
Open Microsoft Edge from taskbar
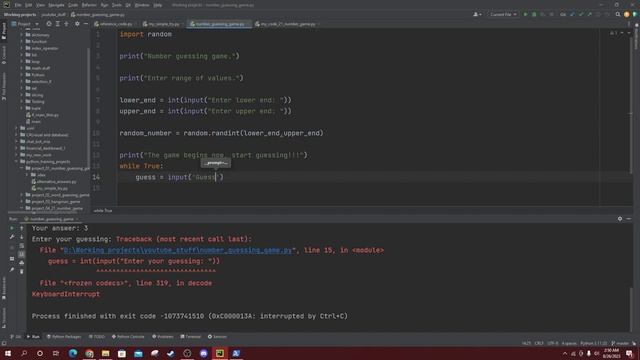(73, 353)
